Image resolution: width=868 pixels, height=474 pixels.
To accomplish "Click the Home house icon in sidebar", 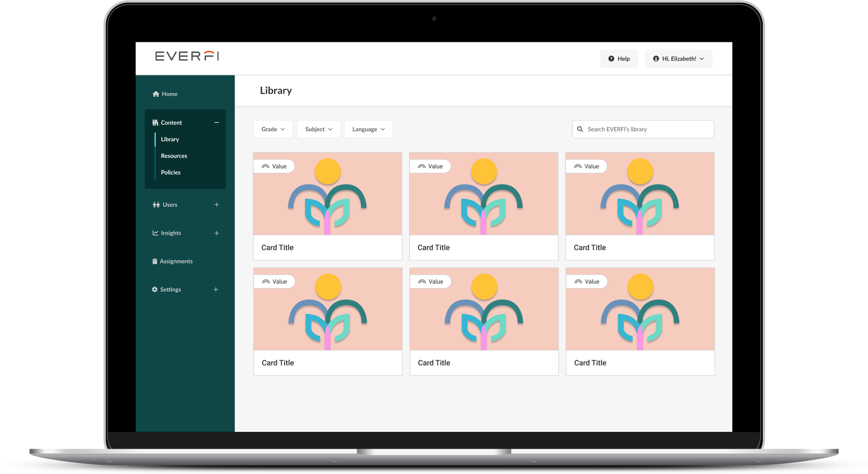I will pos(156,94).
